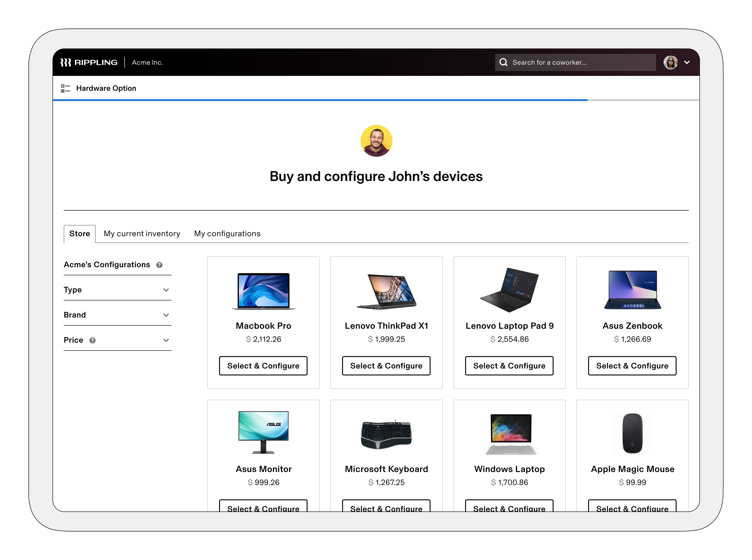Click the Rippling logo
Viewport: 752px width, 560px height.
point(89,62)
